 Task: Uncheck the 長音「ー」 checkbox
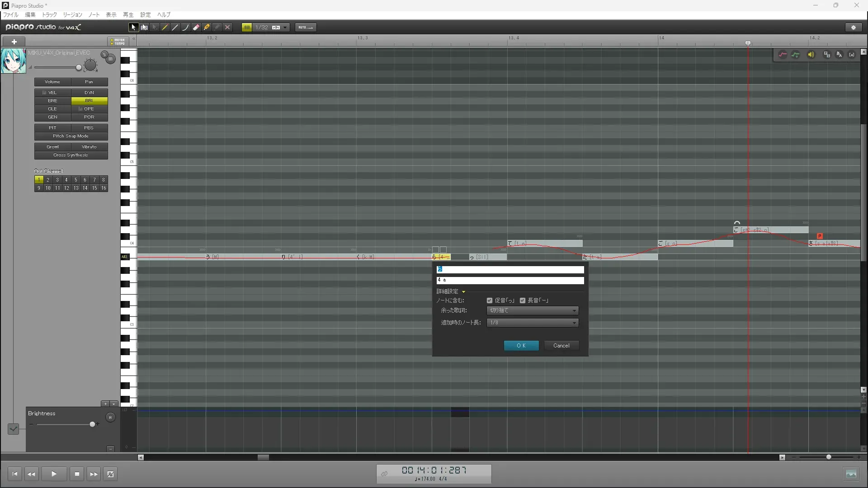pos(523,300)
